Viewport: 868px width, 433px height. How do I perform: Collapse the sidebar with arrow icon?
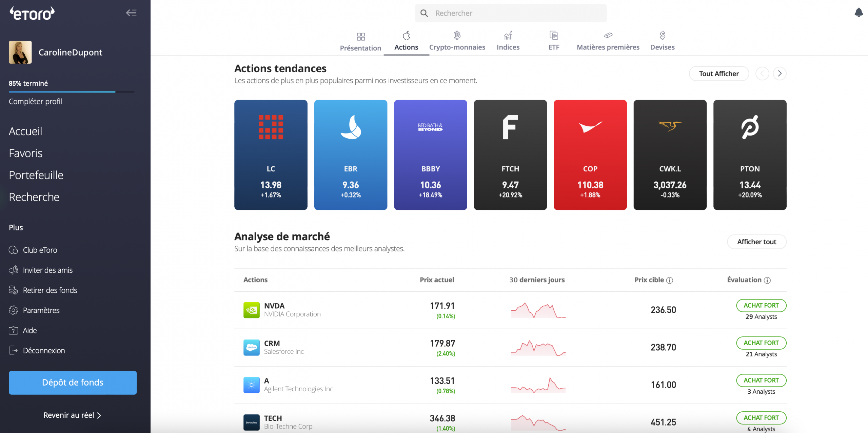tap(131, 13)
